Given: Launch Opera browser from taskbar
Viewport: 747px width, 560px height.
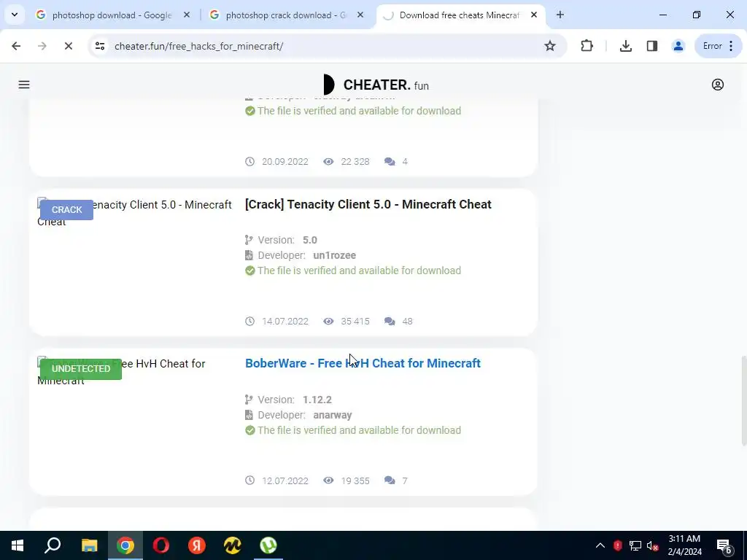Looking at the screenshot, I should click(161, 545).
